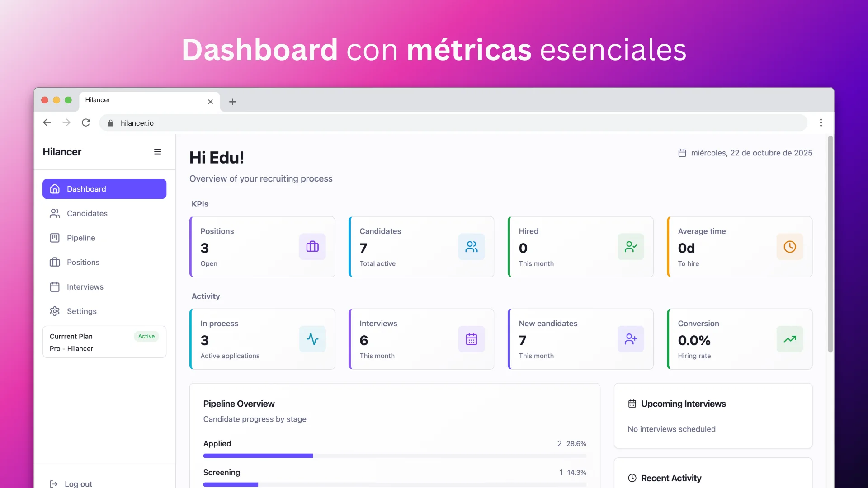Image resolution: width=868 pixels, height=488 pixels.
Task: Click the users icon in Candidates card
Action: tap(472, 247)
